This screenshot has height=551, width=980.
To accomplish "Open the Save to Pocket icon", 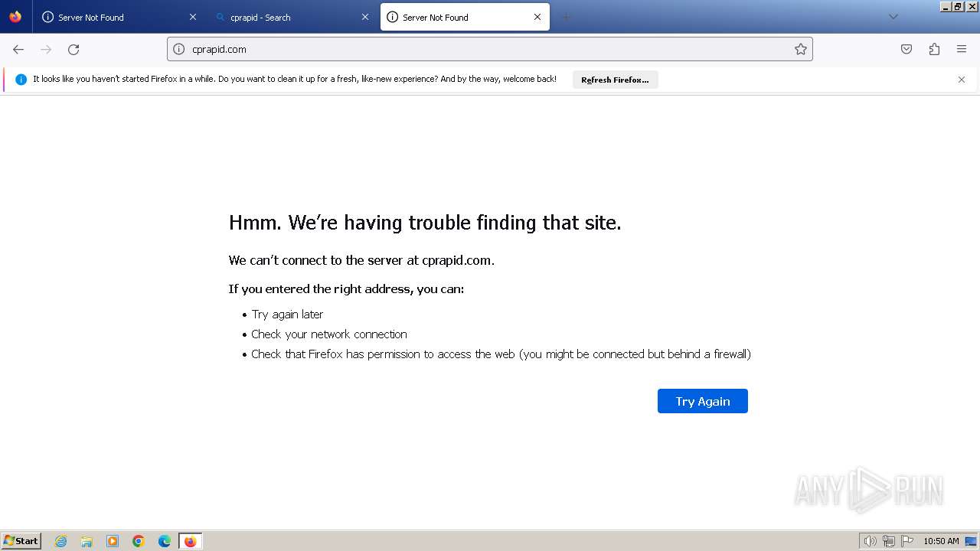I will tap(906, 49).
